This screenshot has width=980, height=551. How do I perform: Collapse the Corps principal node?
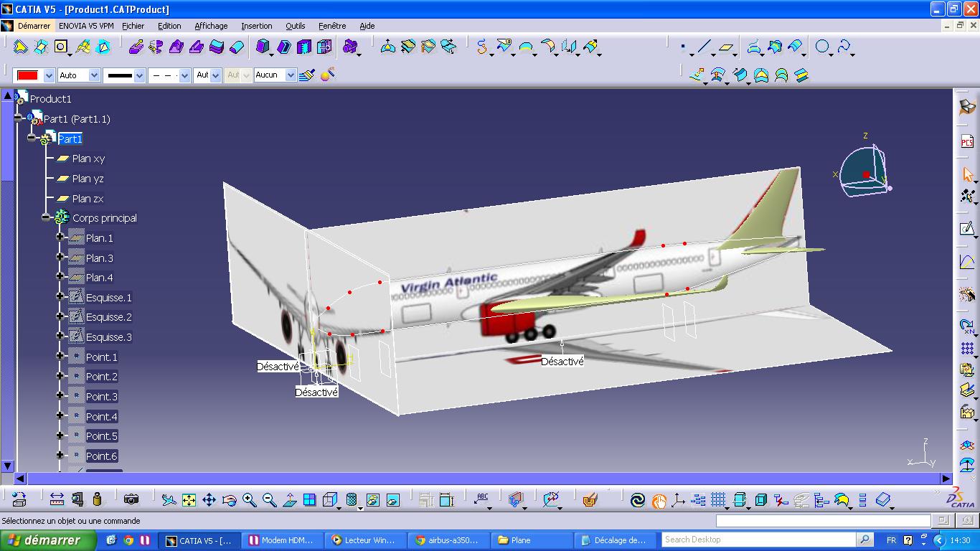[x=47, y=217]
